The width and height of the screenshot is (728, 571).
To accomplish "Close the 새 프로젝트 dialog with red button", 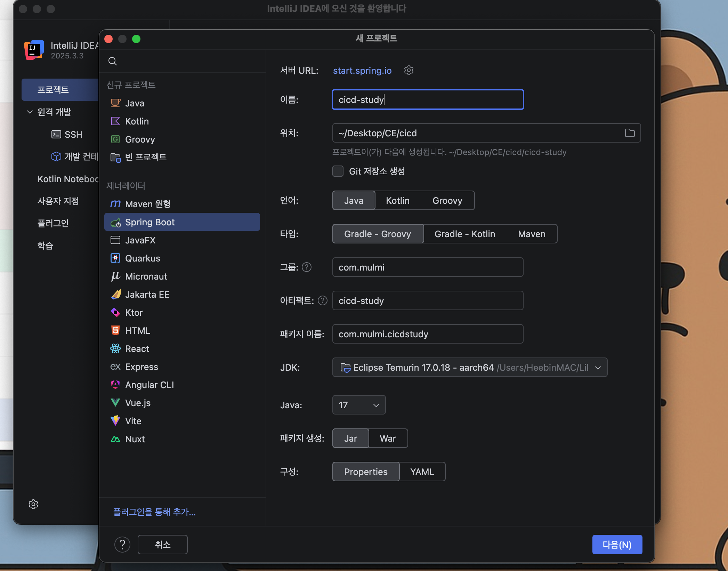I will pos(108,39).
